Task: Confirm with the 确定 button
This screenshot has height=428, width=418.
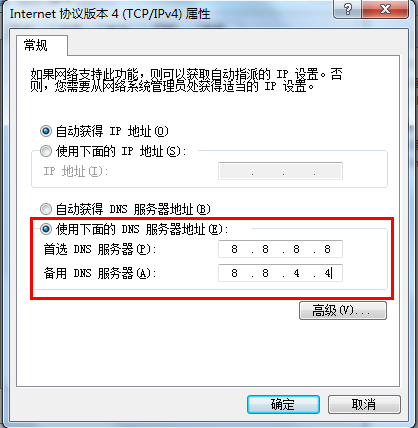Action: pyautogui.click(x=283, y=405)
